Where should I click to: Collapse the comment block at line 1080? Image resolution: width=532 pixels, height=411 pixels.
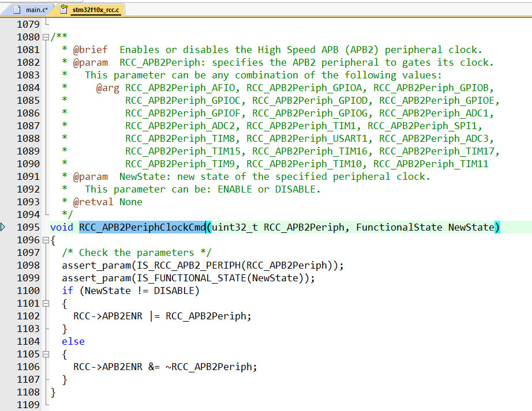(46, 37)
